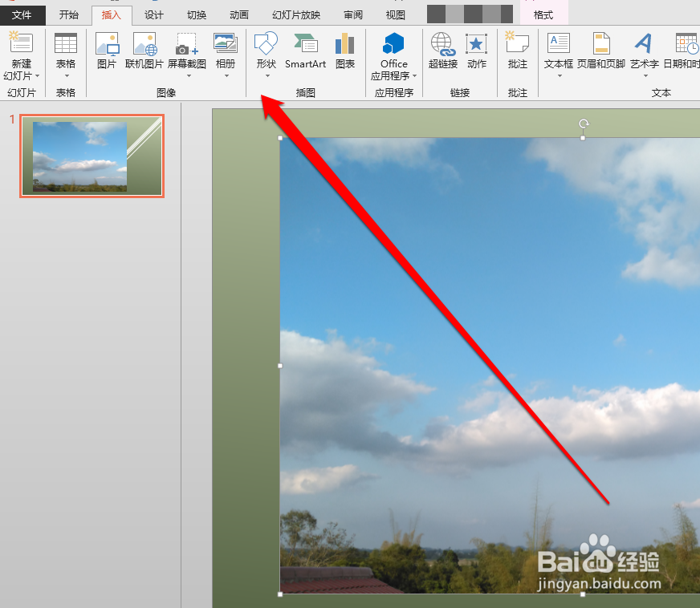
Task: Select slide 1 thumbnail in panel
Action: pyautogui.click(x=92, y=156)
